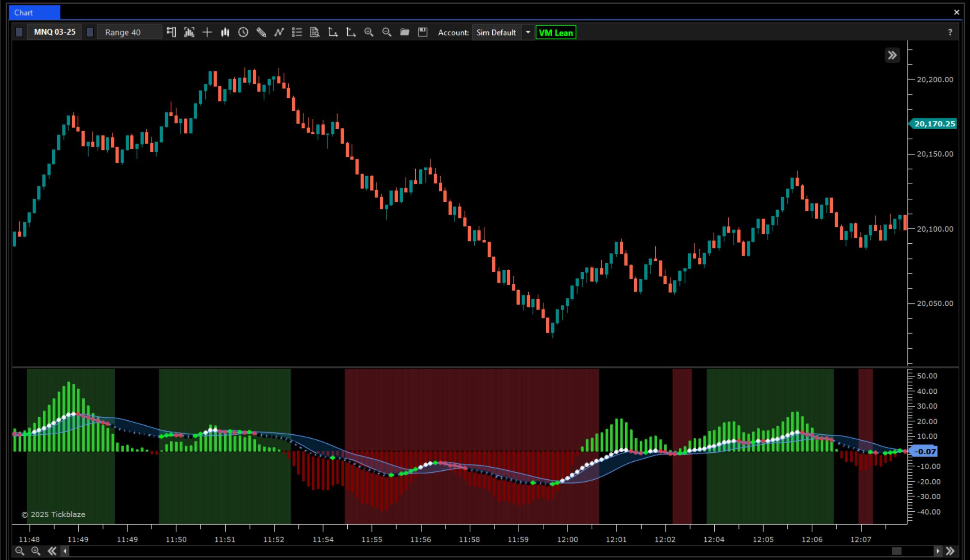Click the question mark help button
This screenshot has width=970, height=560.
950,32
